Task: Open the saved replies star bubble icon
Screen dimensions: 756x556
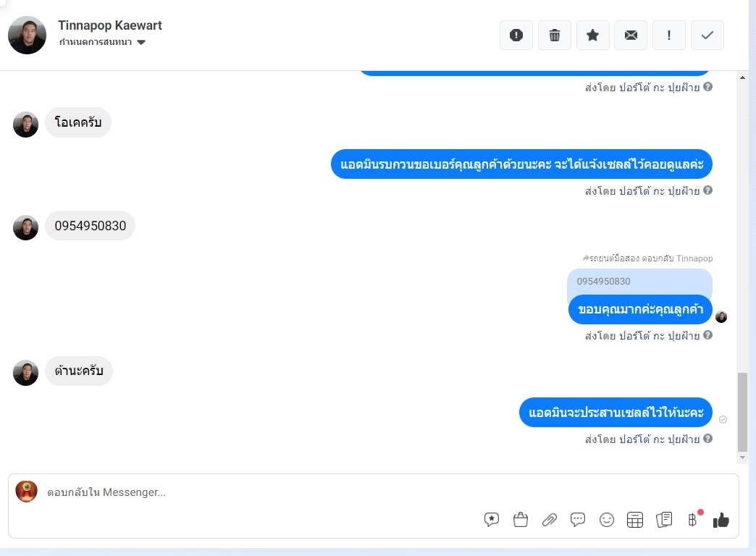Action: point(491,519)
